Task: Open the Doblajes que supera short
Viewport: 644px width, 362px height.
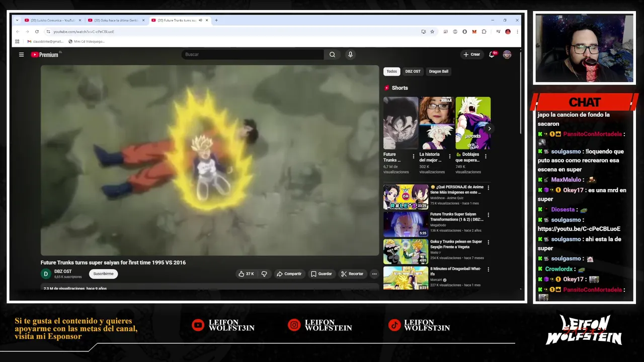Action: tap(473, 123)
